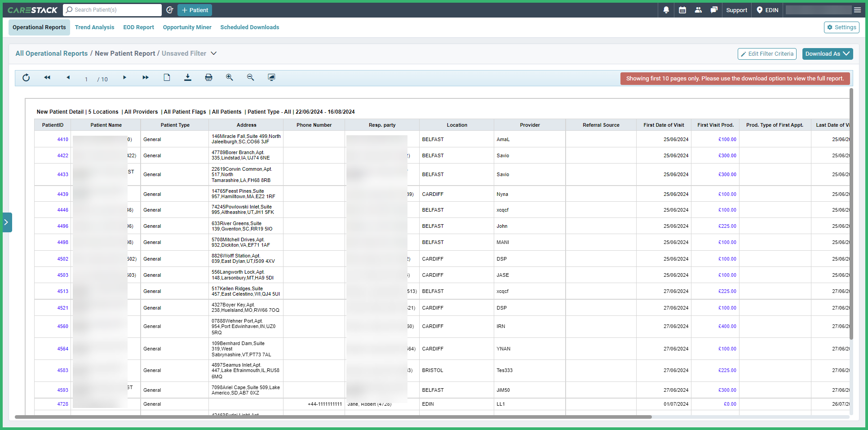This screenshot has width=868, height=430.
Task: Focus the Search Patient(s) field
Action: (112, 10)
